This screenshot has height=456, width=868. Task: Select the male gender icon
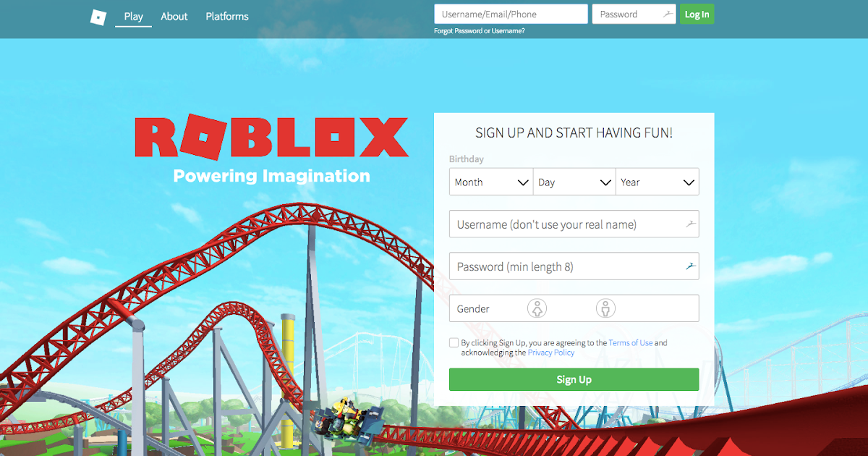coord(606,308)
